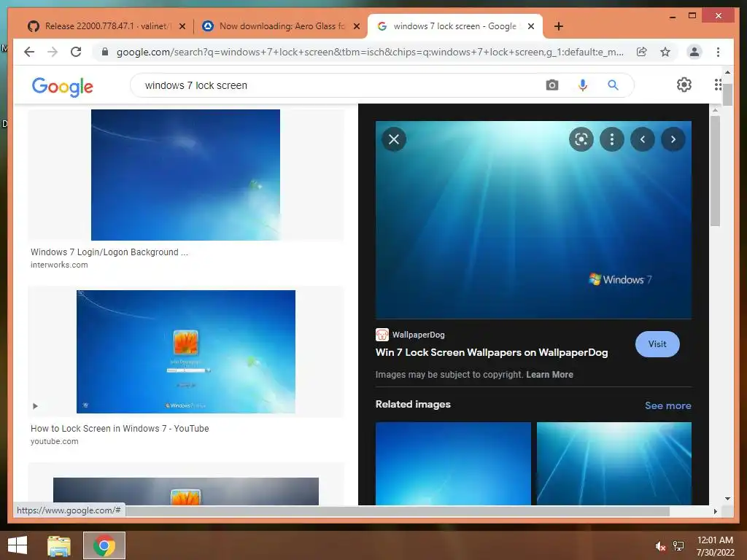Close the Aero Glass downloading tab
The height and width of the screenshot is (560, 747).
click(356, 26)
